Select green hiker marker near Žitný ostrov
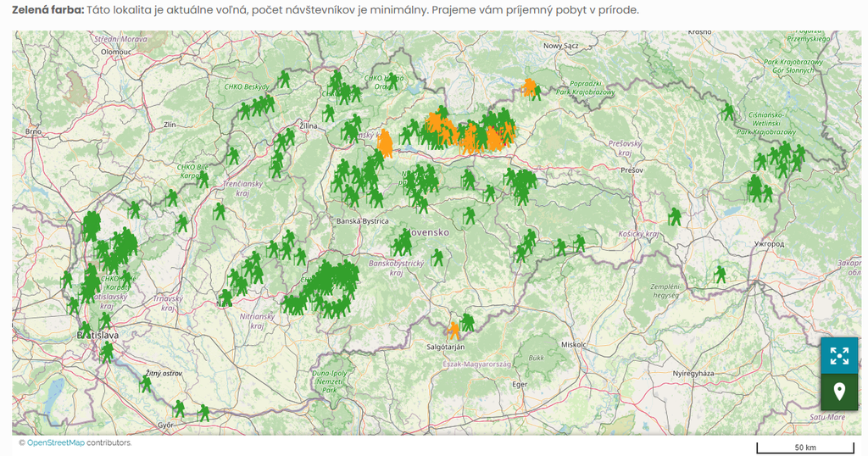Viewport: 868px width, 456px height. point(146,384)
